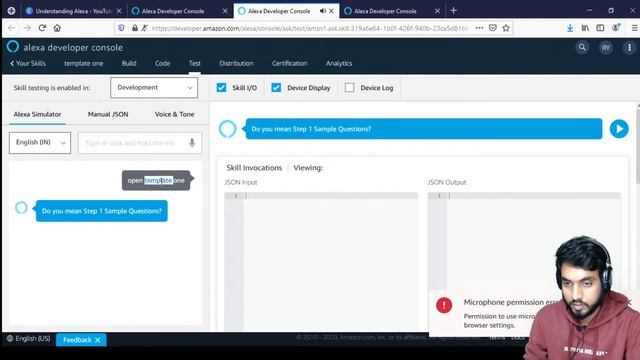Viewport: 640px width, 360px height.
Task: Open search with the magnifier icon
Action: coord(582,47)
